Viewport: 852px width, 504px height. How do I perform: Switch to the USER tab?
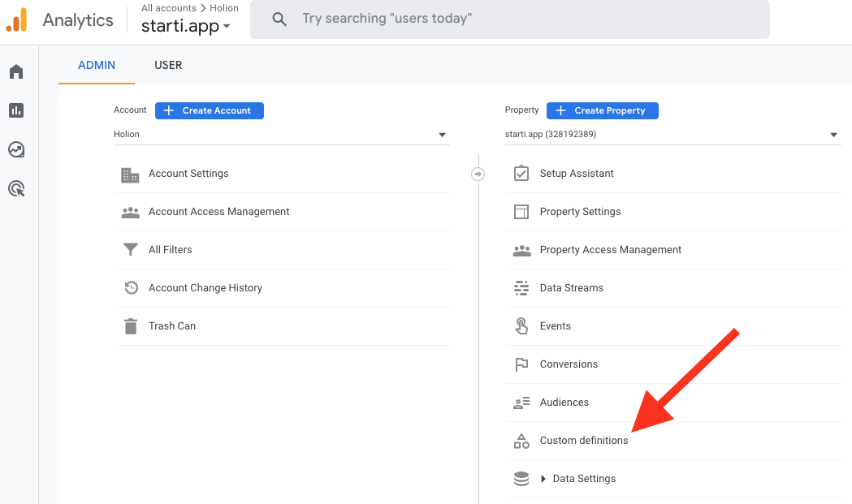pyautogui.click(x=168, y=65)
